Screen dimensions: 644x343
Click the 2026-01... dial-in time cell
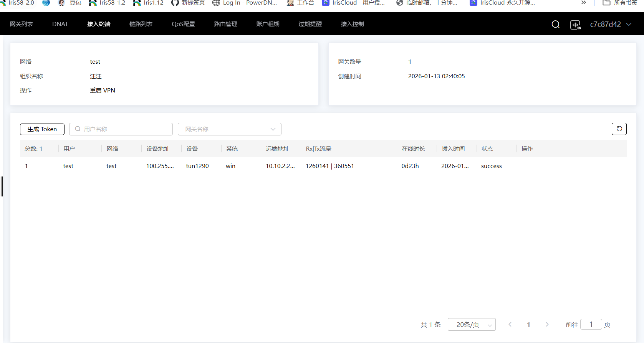[455, 166]
